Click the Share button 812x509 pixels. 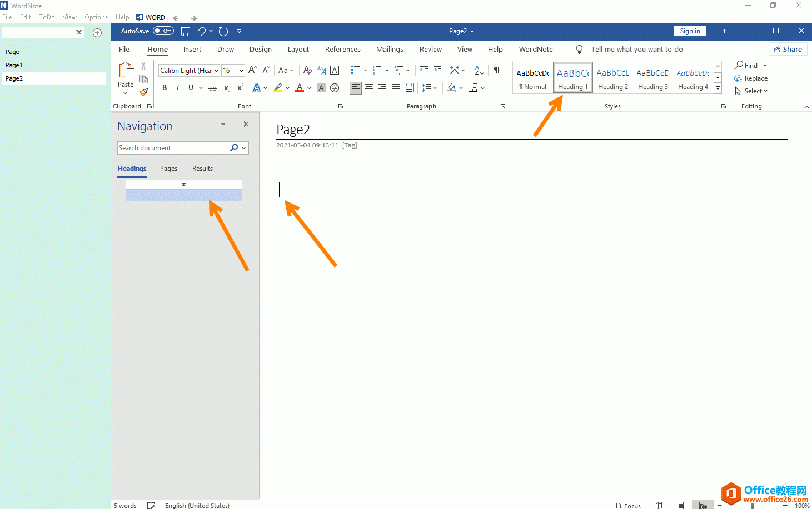(788, 50)
